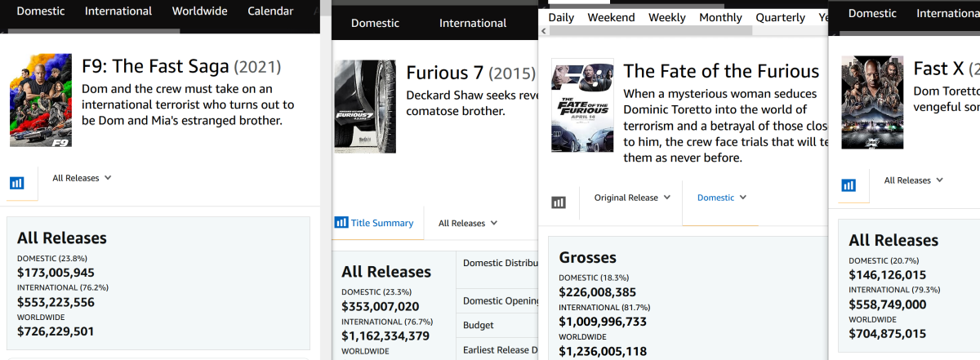
Task: Expand All Releases dropdown in F9 window
Action: (x=82, y=178)
